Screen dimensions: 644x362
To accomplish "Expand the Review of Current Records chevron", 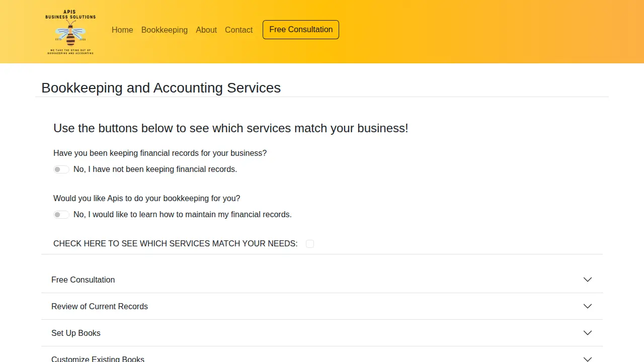I will (588, 306).
